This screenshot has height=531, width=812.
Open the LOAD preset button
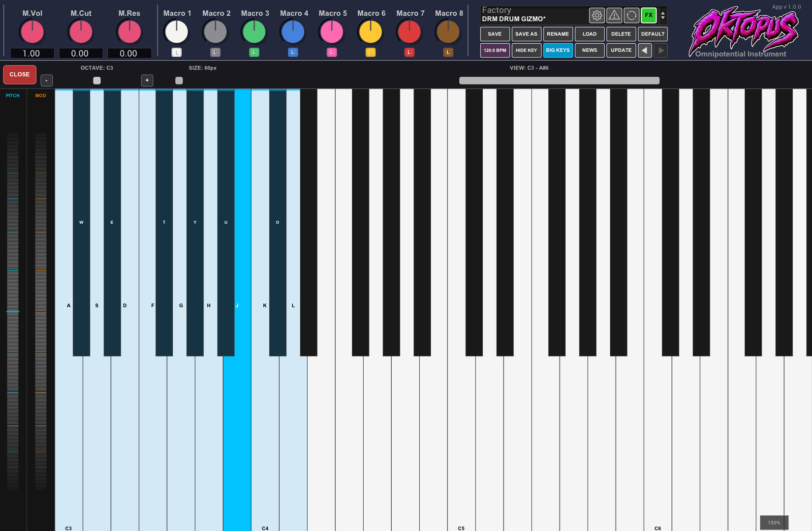pos(590,34)
